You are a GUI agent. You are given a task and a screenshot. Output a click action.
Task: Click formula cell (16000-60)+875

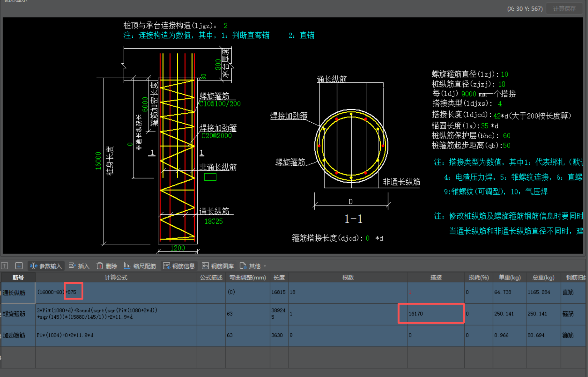(116, 293)
